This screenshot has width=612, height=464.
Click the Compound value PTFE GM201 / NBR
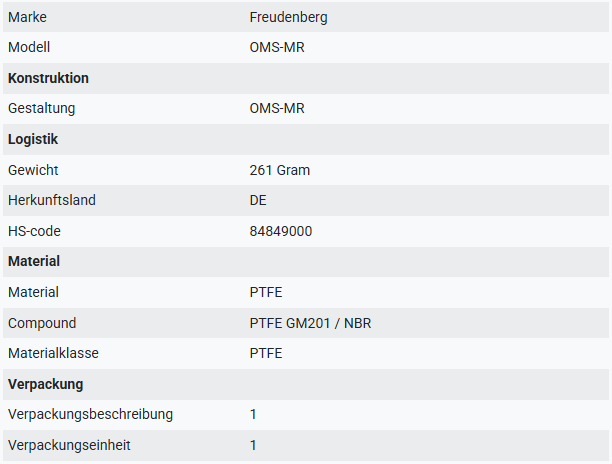(310, 323)
